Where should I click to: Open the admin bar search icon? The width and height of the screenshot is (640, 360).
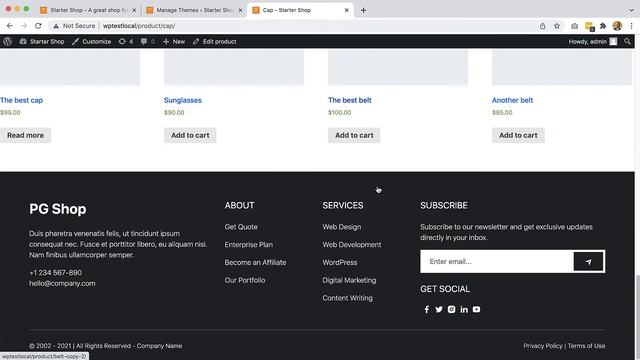627,41
